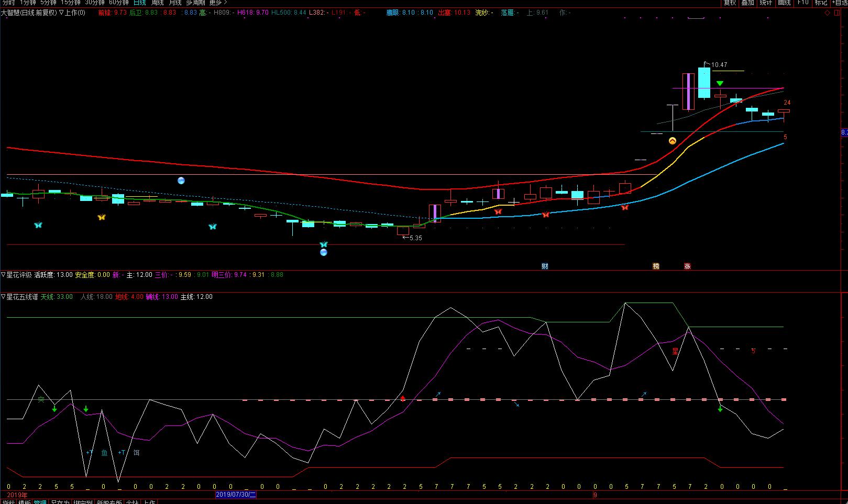Click the 5.35 low price label
Image resolution: width=848 pixels, height=504 pixels.
click(415, 238)
